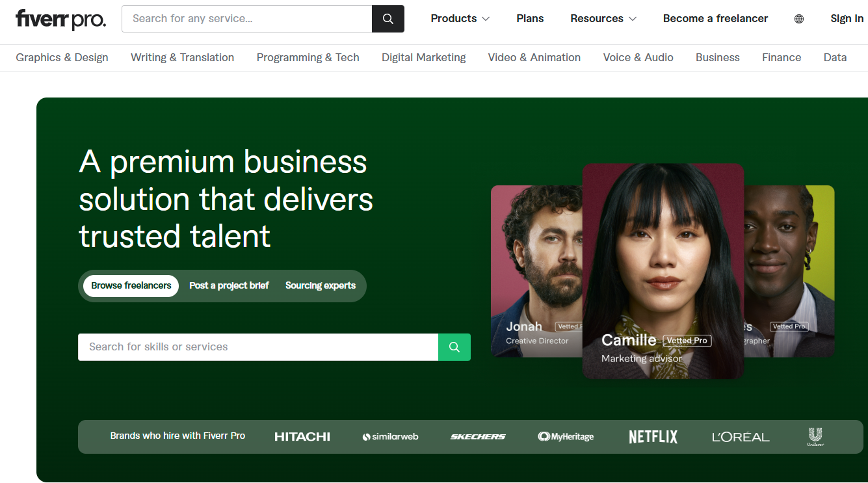Switch to the "Video & Animation" category
868x483 pixels.
[534, 57]
